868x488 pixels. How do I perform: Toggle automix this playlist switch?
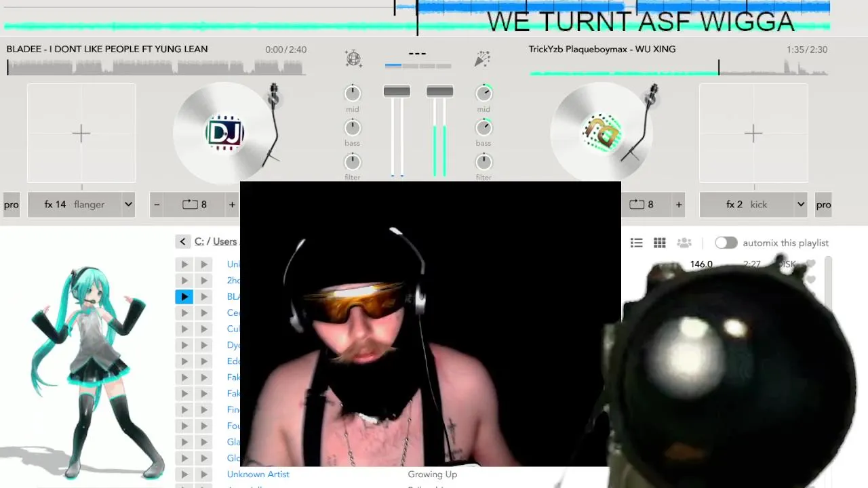[726, 243]
